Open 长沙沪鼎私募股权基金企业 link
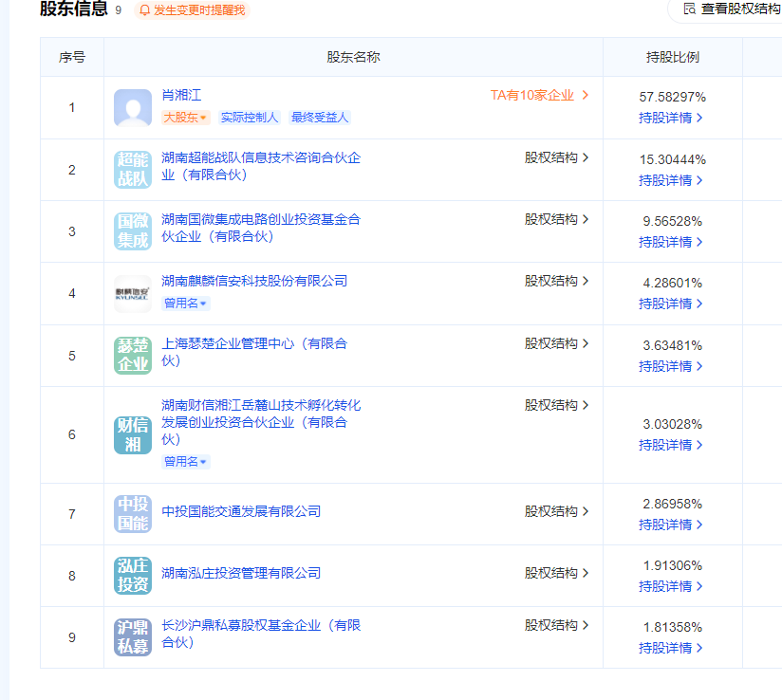The image size is (782, 700). tap(261, 634)
